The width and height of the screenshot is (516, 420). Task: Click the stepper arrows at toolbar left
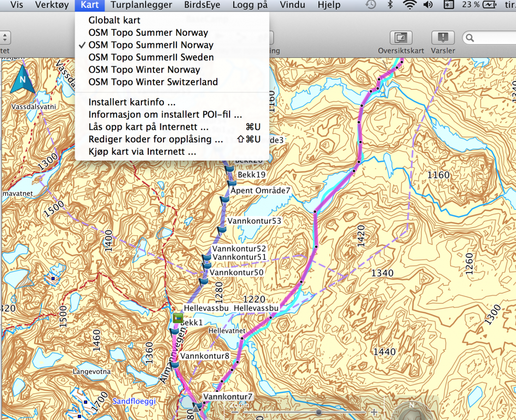pos(5,38)
